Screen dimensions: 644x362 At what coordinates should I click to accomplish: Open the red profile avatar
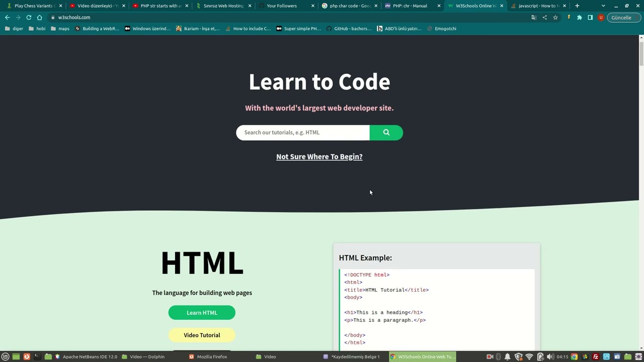click(x=601, y=17)
